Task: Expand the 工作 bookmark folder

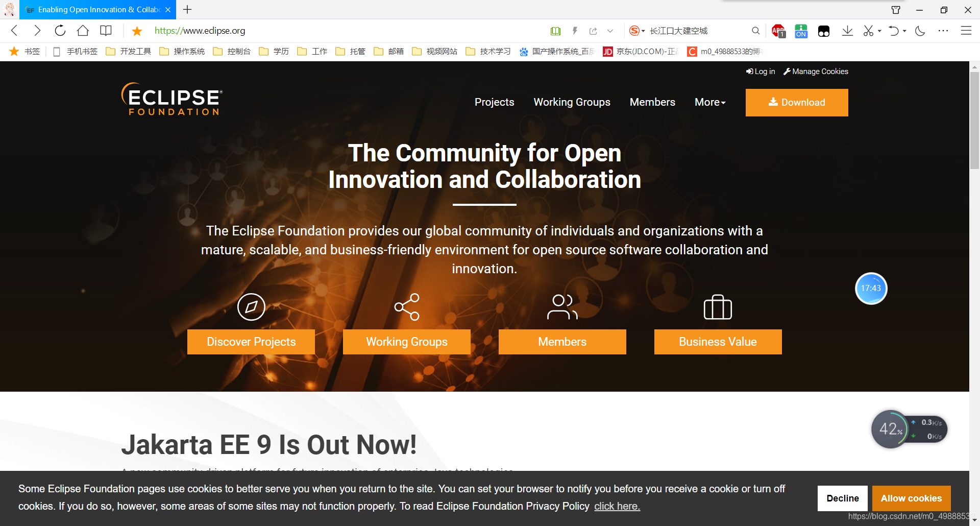Action: click(312, 52)
